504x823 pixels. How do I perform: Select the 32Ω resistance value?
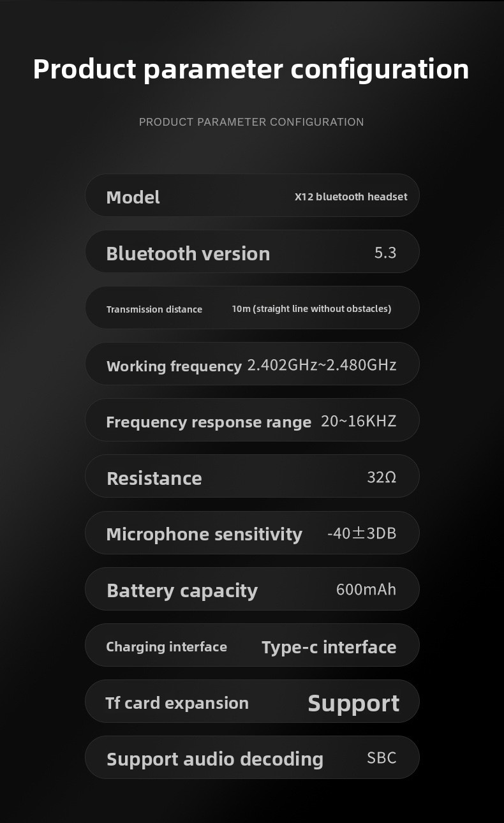pos(382,477)
